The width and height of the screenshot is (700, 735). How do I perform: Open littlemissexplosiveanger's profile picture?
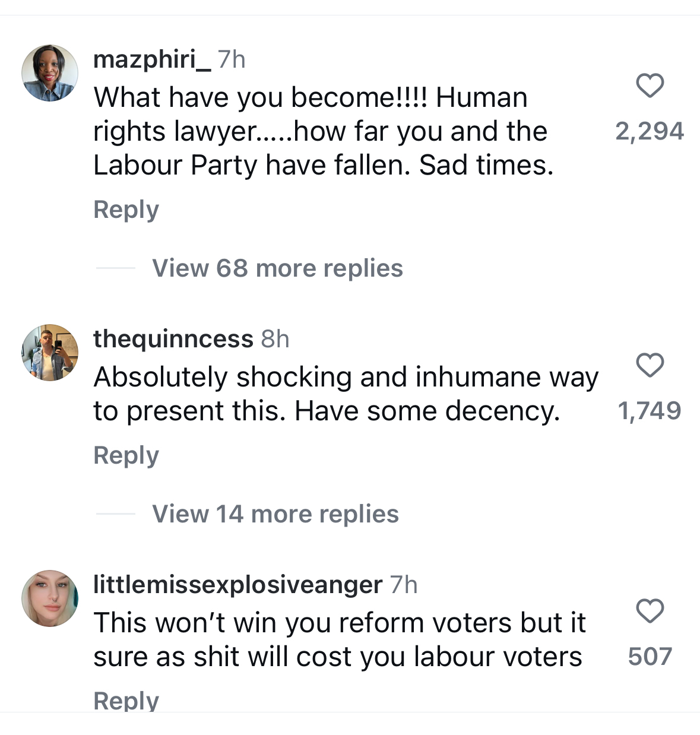point(50,598)
